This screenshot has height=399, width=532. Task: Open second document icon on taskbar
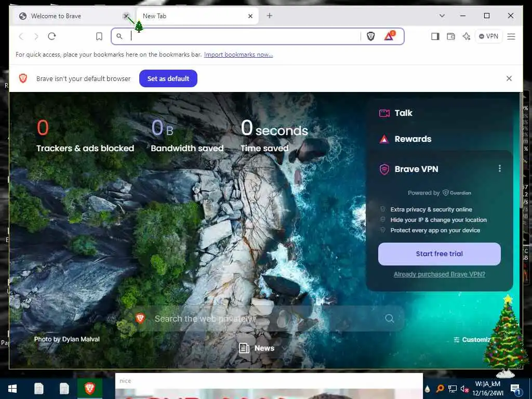pyautogui.click(x=64, y=389)
